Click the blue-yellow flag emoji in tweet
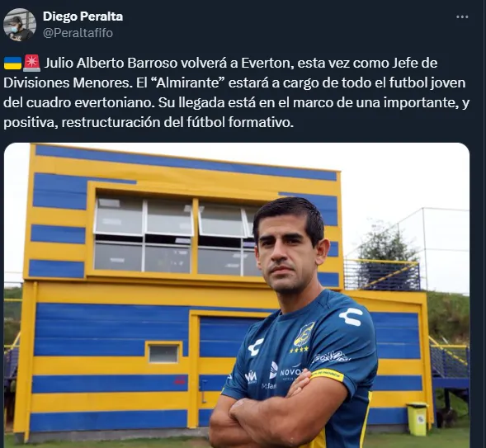 (x=12, y=64)
